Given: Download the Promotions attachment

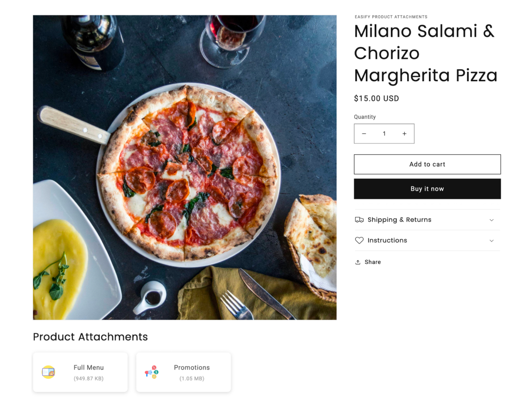Looking at the screenshot, I should point(191,372).
